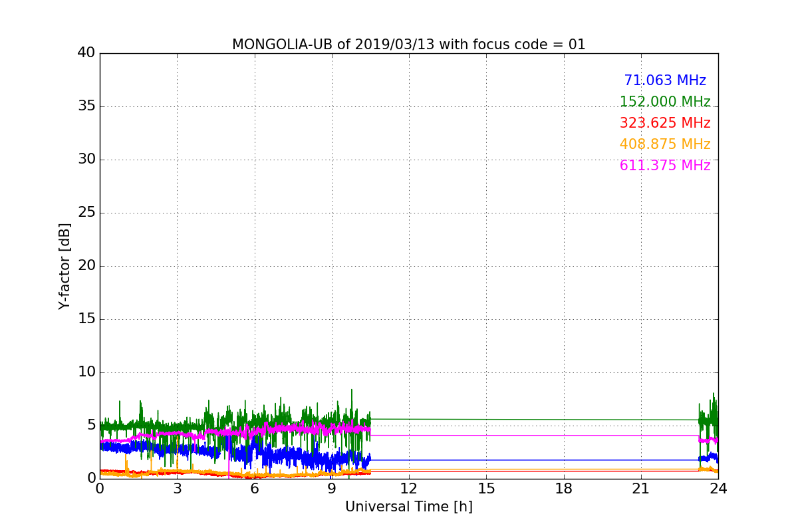
Task: Select the 152.000 MHz legend label
Action: click(665, 102)
